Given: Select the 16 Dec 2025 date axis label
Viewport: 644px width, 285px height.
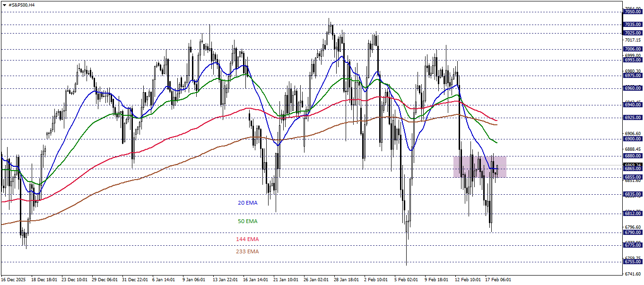Looking at the screenshot, I should click(14, 279).
